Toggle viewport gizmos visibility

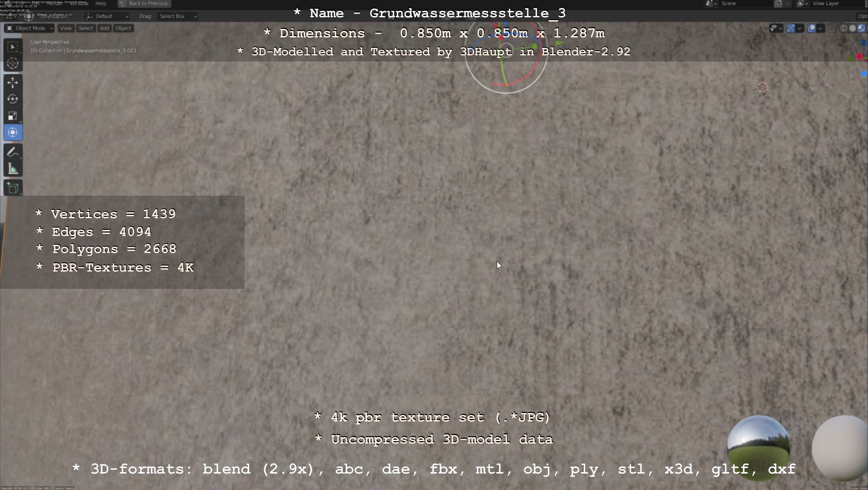point(791,28)
